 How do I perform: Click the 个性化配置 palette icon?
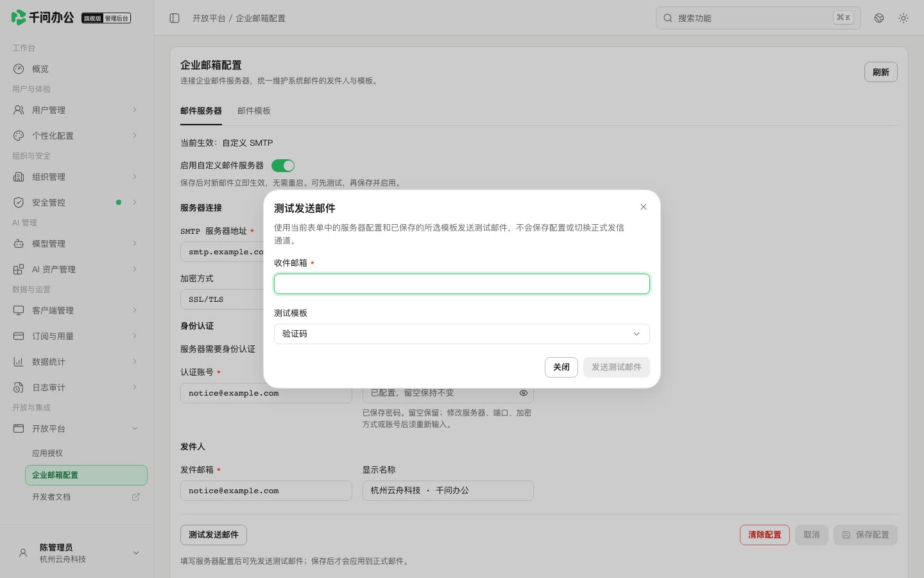tap(19, 136)
